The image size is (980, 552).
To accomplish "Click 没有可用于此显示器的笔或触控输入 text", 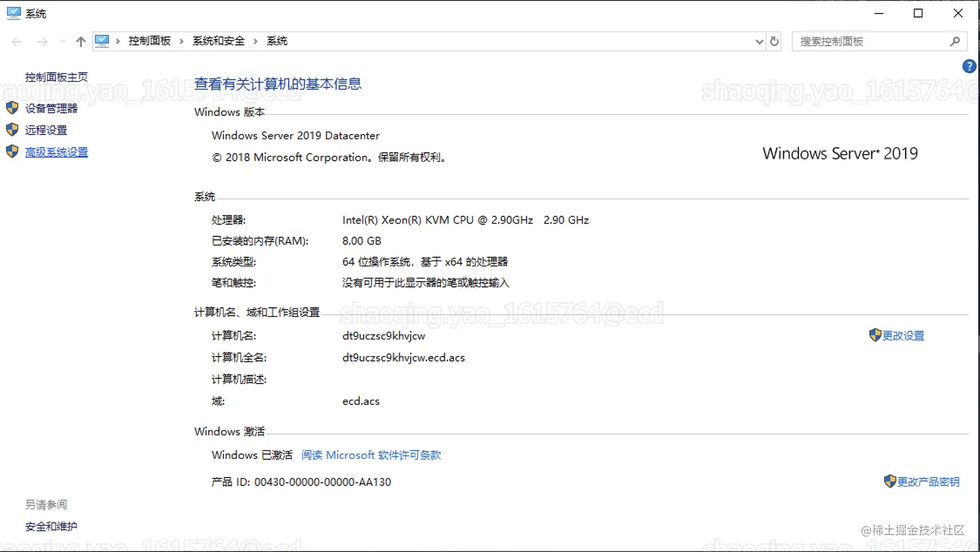I will (426, 283).
